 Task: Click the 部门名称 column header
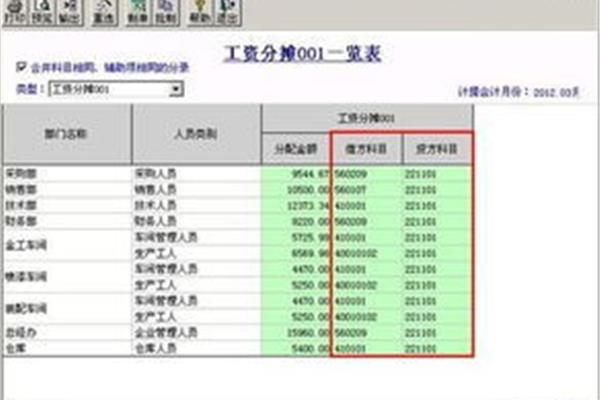tap(67, 134)
